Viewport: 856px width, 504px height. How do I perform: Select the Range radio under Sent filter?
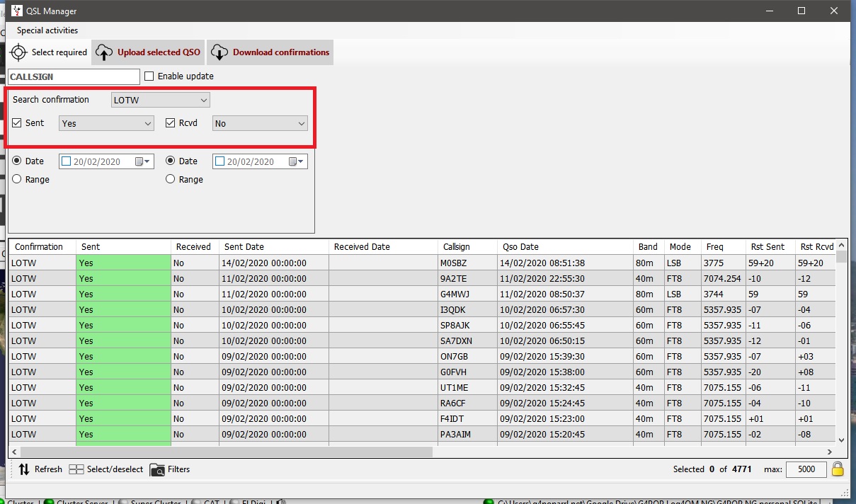(x=17, y=179)
